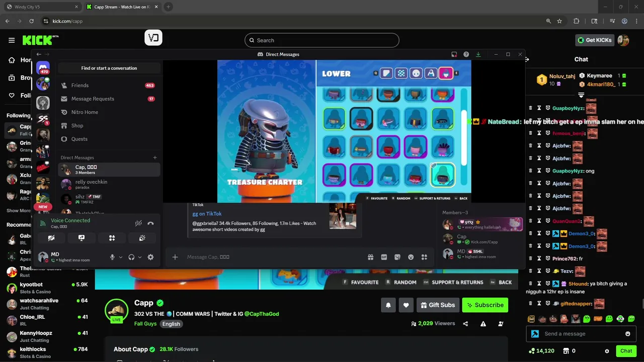Collapse Kick chat panel arrow
644x362 pixels.
tap(527, 59)
